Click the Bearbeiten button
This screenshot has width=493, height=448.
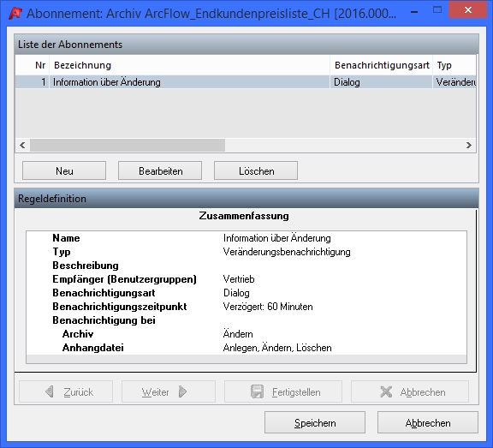pos(160,170)
